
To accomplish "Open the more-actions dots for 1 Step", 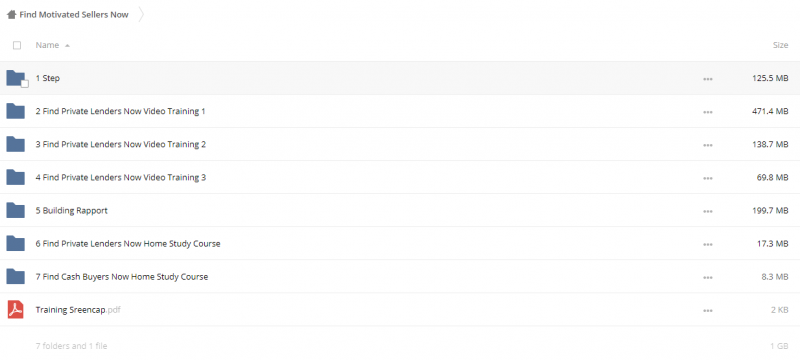I will pos(707,79).
